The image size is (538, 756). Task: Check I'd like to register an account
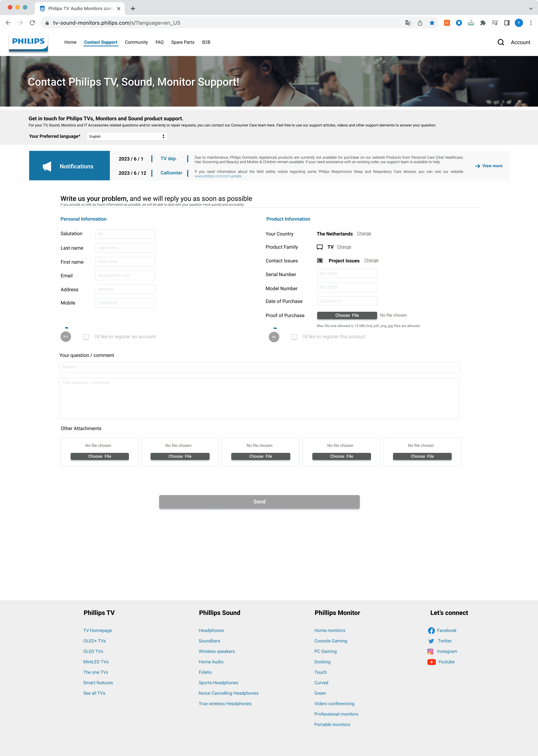pos(86,337)
